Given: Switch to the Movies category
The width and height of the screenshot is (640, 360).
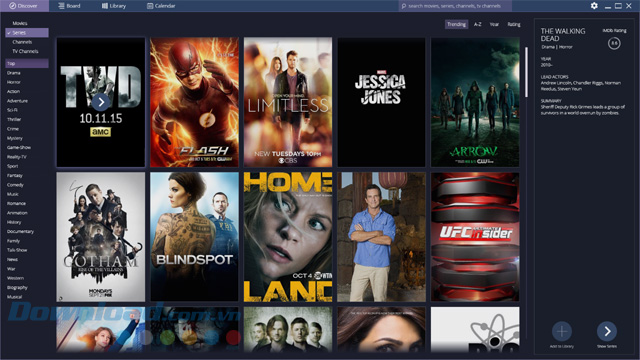Looking at the screenshot, I should coord(20,23).
